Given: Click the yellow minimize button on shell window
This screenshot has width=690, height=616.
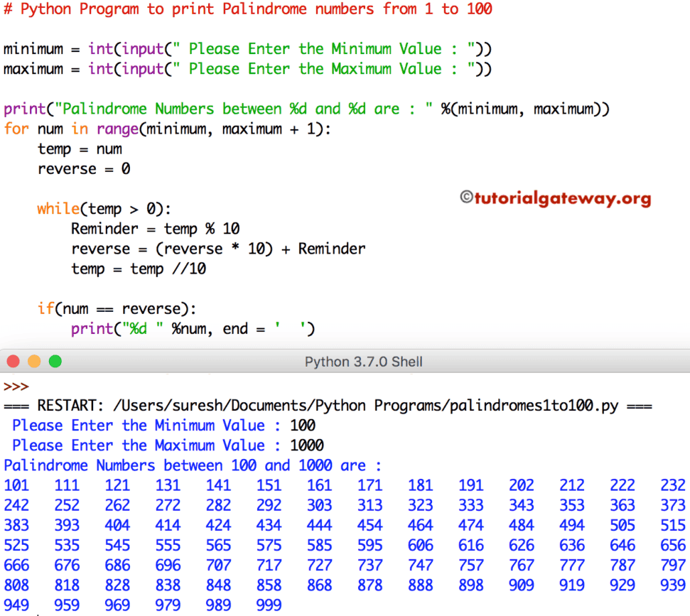Looking at the screenshot, I should coord(34,361).
